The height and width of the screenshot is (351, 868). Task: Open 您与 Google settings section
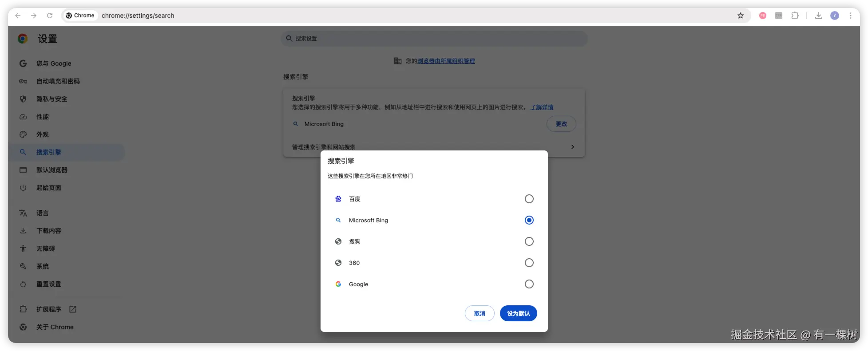pos(67,63)
